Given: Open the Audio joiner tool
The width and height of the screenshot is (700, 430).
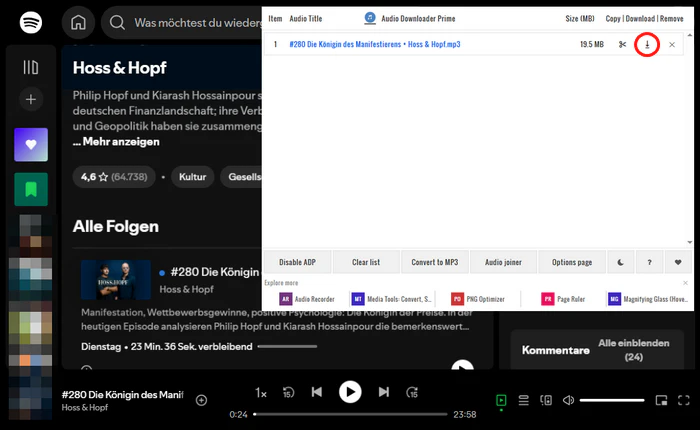Looking at the screenshot, I should pos(503,262).
